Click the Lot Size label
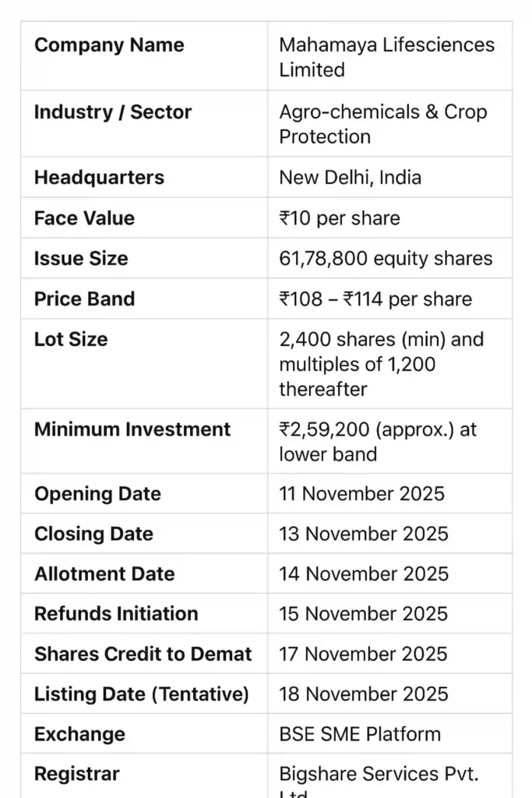The width and height of the screenshot is (532, 798). click(71, 340)
